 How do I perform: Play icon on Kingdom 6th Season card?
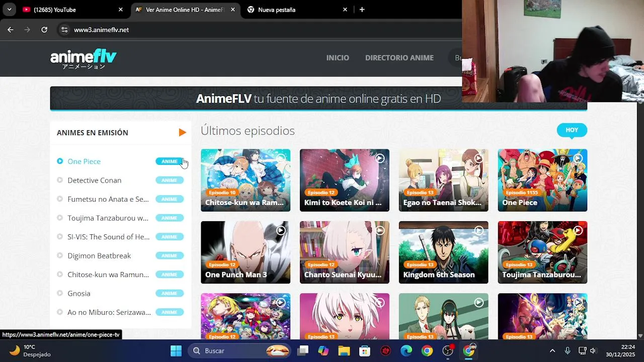(478, 230)
